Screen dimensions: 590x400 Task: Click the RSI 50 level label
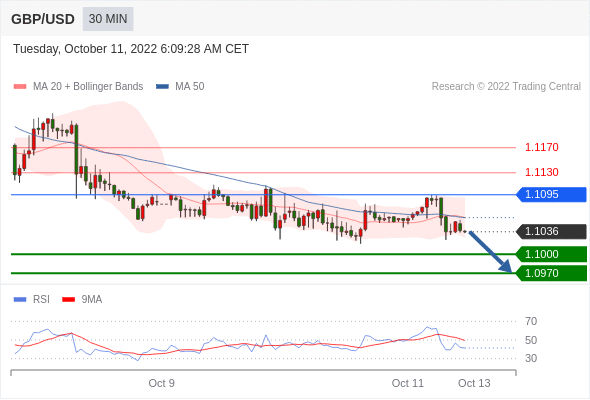[531, 340]
